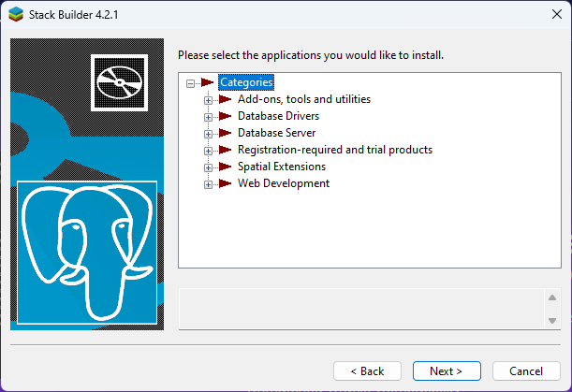
Task: Click the arrow icon beside Database Server
Action: tap(225, 133)
